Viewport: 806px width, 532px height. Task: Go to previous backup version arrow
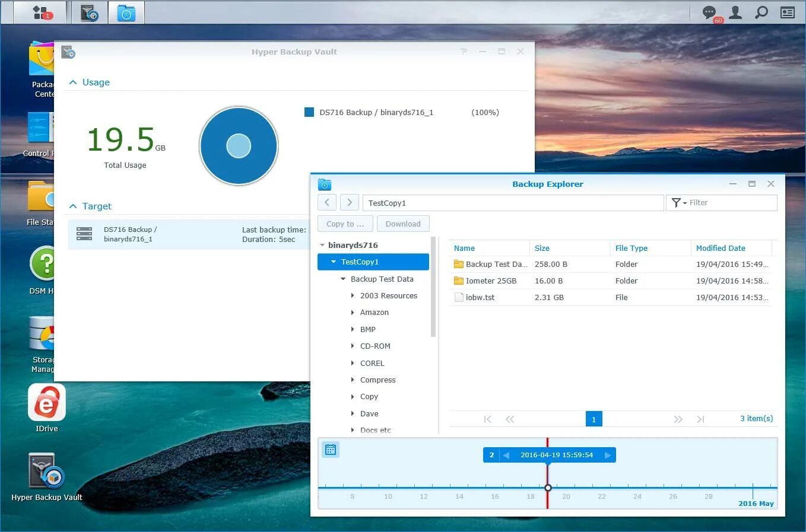coord(506,455)
